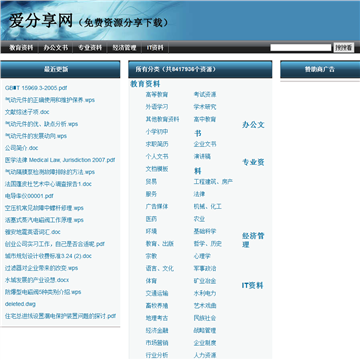
Task: Open the 军事政治 category
Action: point(205,269)
